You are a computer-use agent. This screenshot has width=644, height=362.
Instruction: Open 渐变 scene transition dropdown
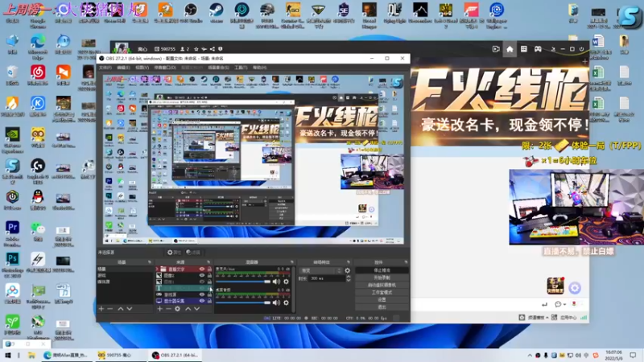(x=320, y=270)
